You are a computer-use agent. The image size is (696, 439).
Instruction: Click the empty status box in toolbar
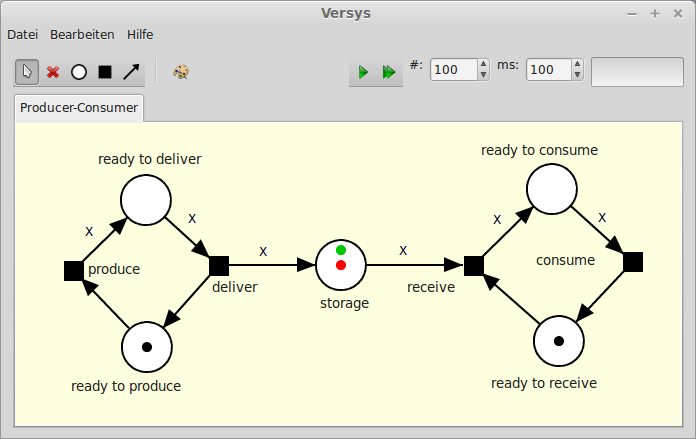click(637, 71)
